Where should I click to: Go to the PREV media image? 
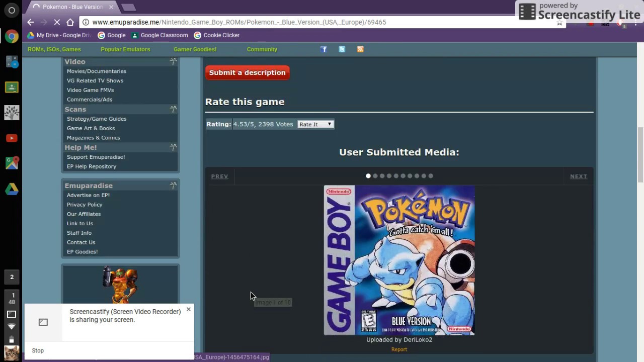[219, 176]
